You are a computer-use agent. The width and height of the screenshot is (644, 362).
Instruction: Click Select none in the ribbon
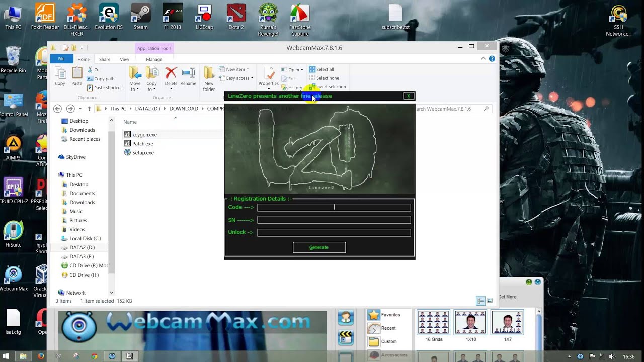pyautogui.click(x=324, y=78)
